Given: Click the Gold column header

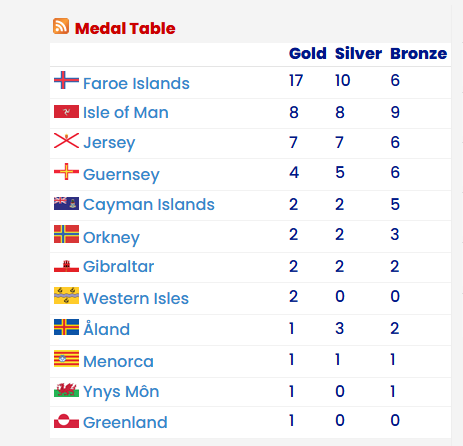Looking at the screenshot, I should point(308,54).
